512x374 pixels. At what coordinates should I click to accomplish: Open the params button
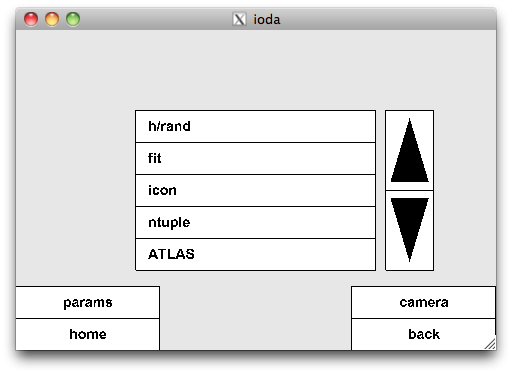[88, 302]
